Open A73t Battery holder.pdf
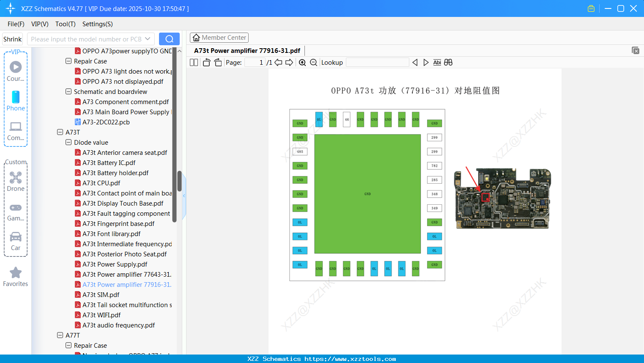The width and height of the screenshot is (644, 363). (115, 173)
